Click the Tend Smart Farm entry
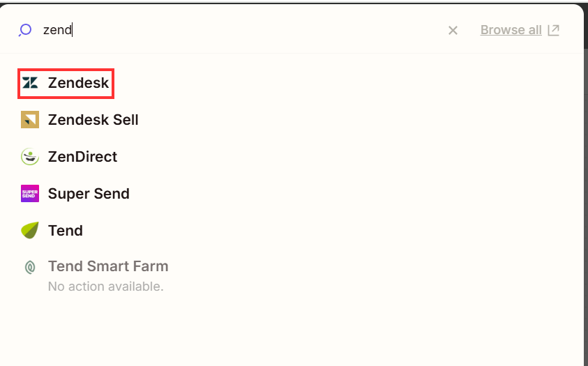The height and width of the screenshot is (366, 588). pos(108,266)
